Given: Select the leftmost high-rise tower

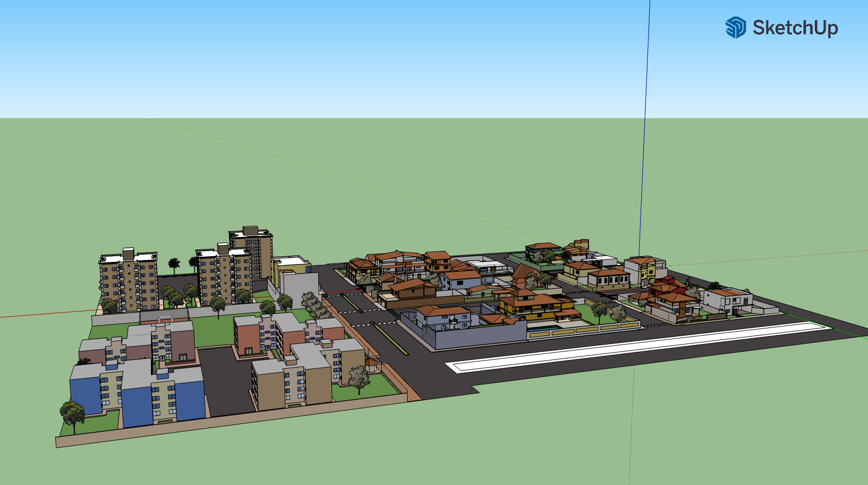Looking at the screenshot, I should tap(128, 281).
